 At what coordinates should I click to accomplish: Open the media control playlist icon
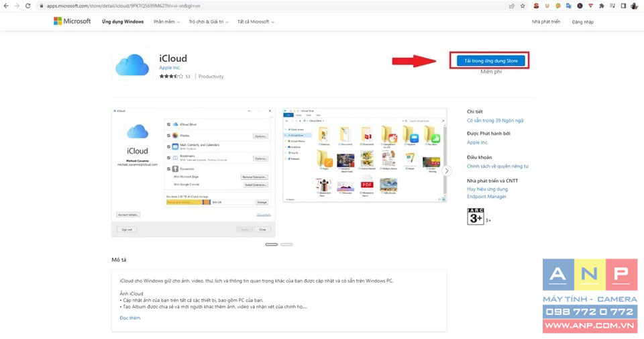coord(612,6)
